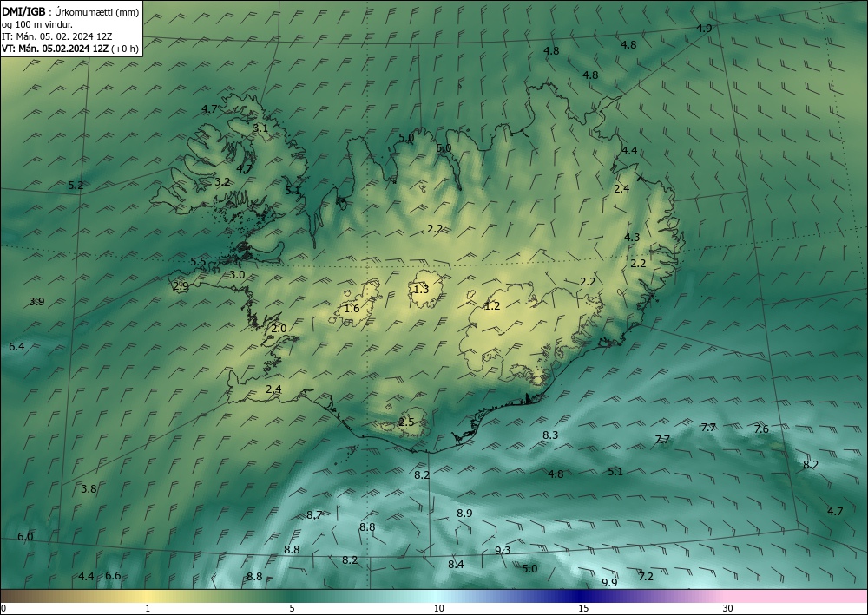Click the color scale tick label 30
Screen dimensions: 868x615
click(x=727, y=609)
